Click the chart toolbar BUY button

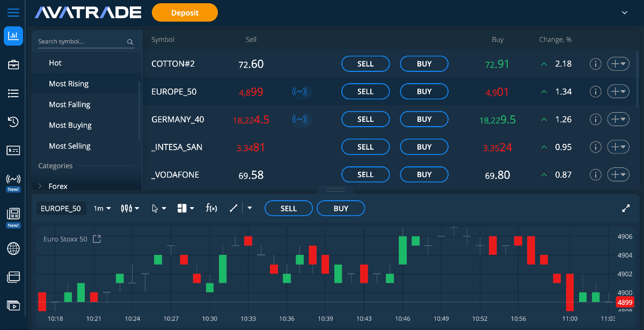click(341, 208)
